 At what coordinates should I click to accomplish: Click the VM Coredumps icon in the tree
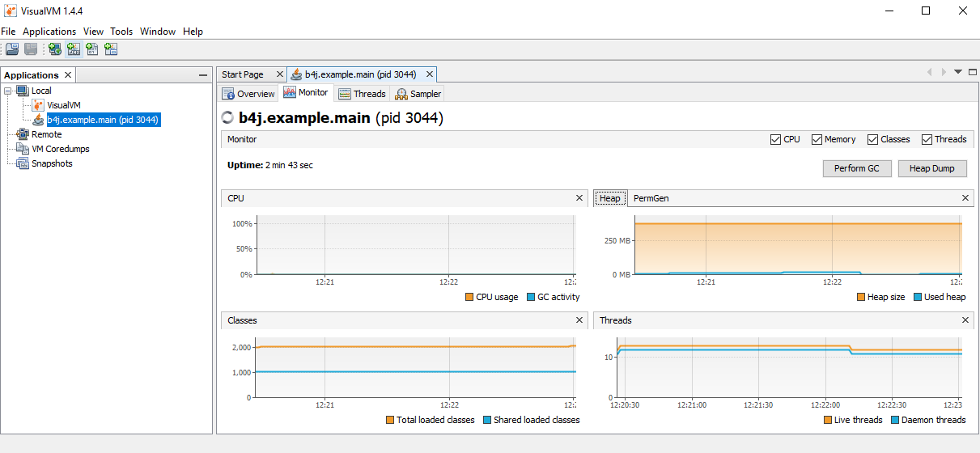[23, 149]
